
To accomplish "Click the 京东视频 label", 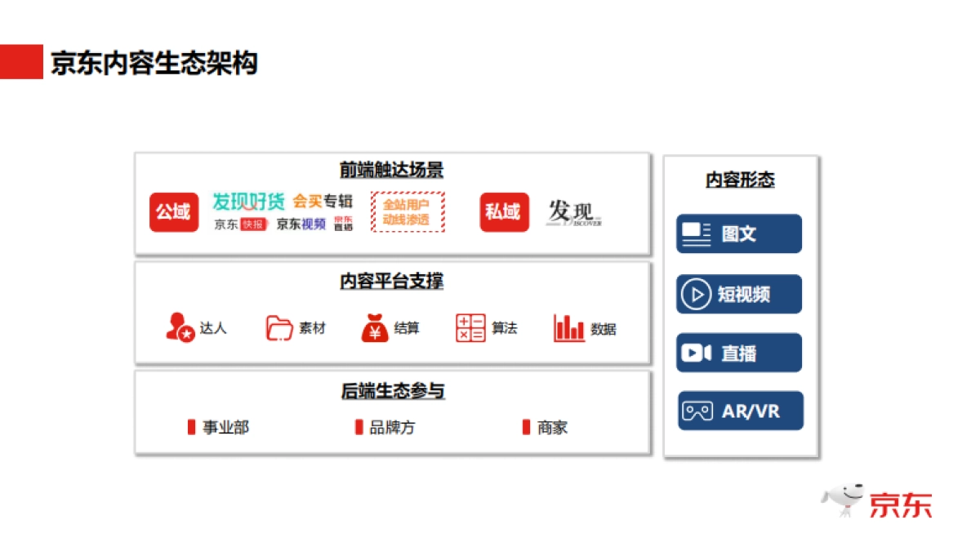I will pyautogui.click(x=301, y=224).
